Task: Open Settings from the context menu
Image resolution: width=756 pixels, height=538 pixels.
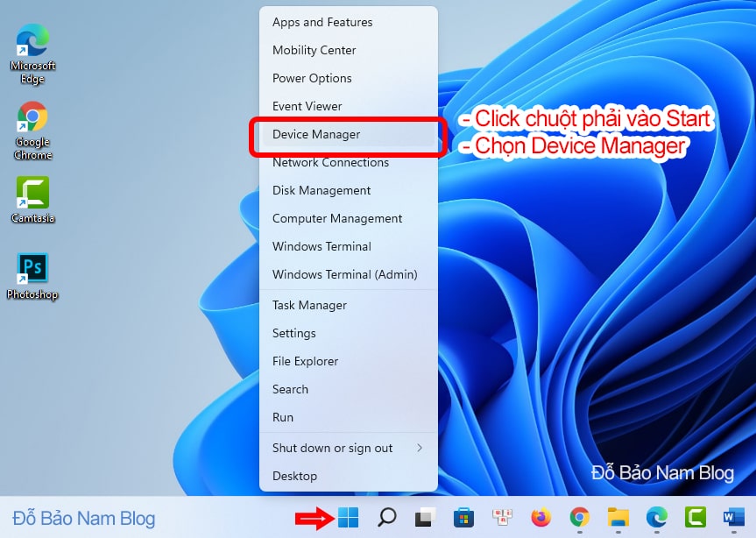Action: coord(348,333)
